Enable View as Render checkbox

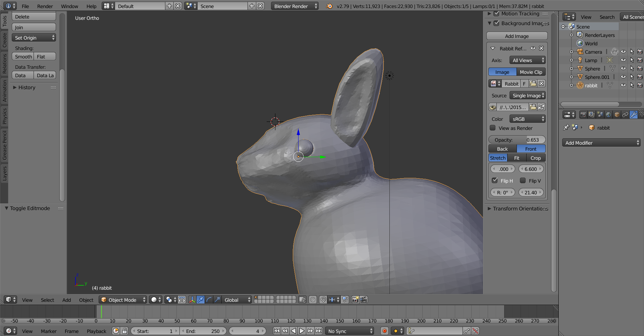493,128
